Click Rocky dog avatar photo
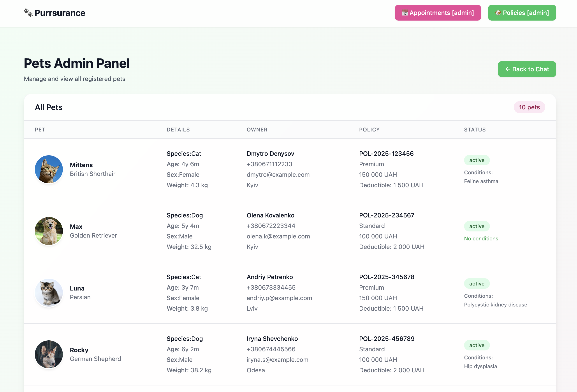The width and height of the screenshot is (577, 392). [x=49, y=354]
